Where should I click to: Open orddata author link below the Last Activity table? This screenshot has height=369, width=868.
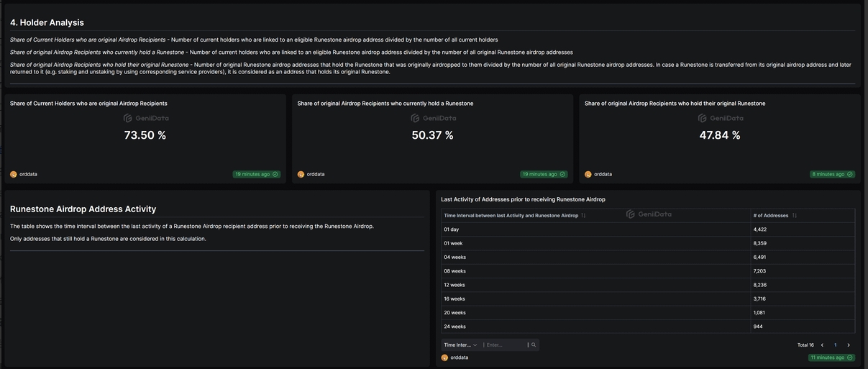(x=459, y=357)
